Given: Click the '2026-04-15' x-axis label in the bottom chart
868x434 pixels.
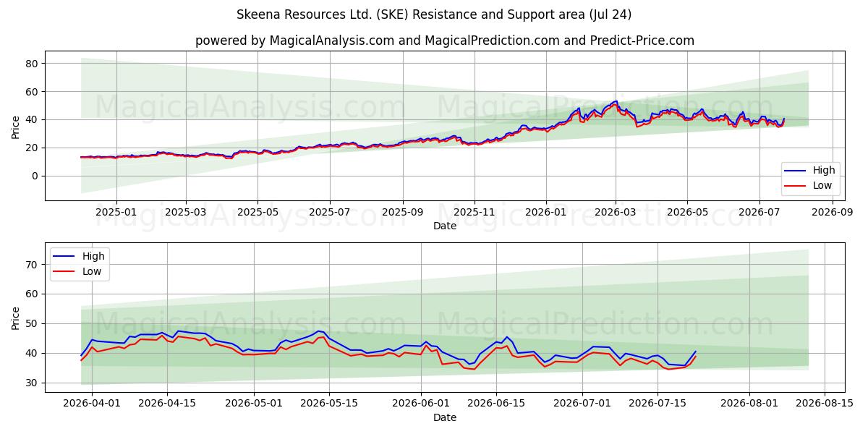Looking at the screenshot, I should [x=167, y=404].
